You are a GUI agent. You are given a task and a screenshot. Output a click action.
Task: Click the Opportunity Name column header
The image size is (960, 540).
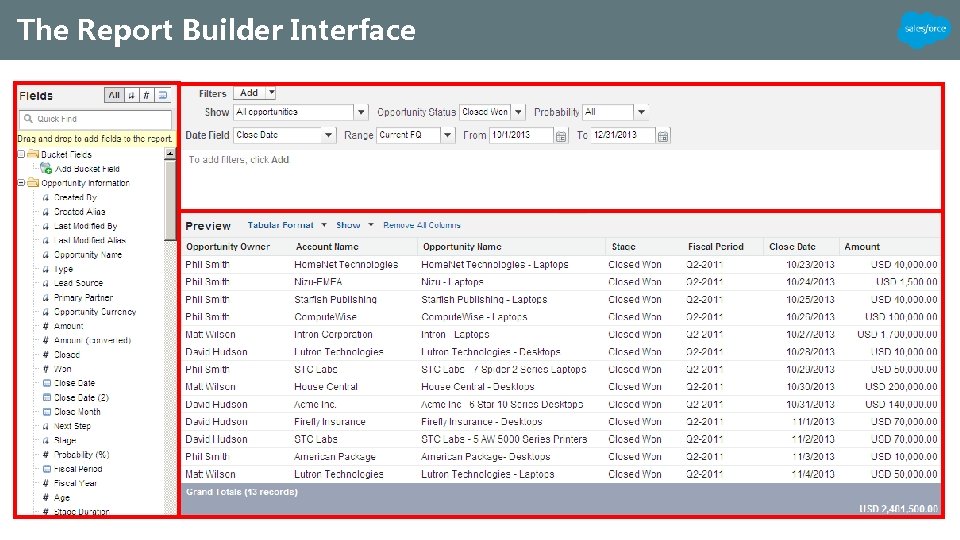click(x=462, y=247)
